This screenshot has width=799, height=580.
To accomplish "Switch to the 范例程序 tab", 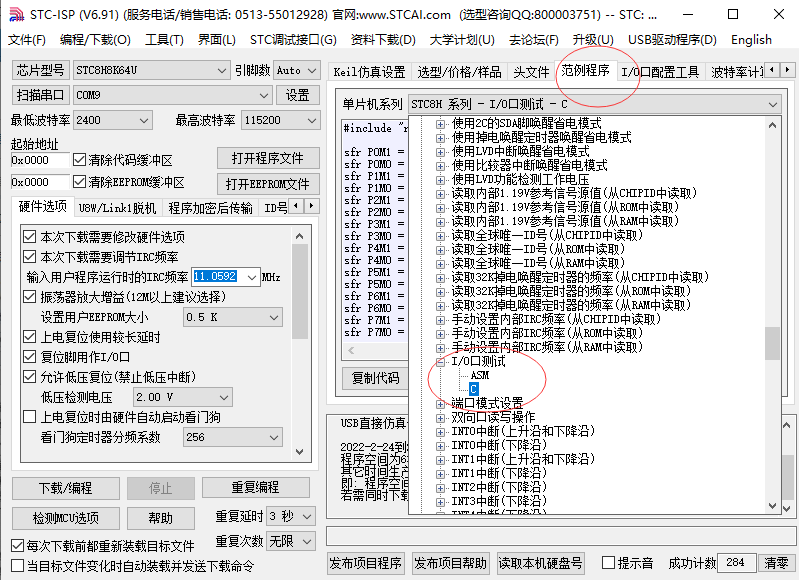I will click(585, 70).
